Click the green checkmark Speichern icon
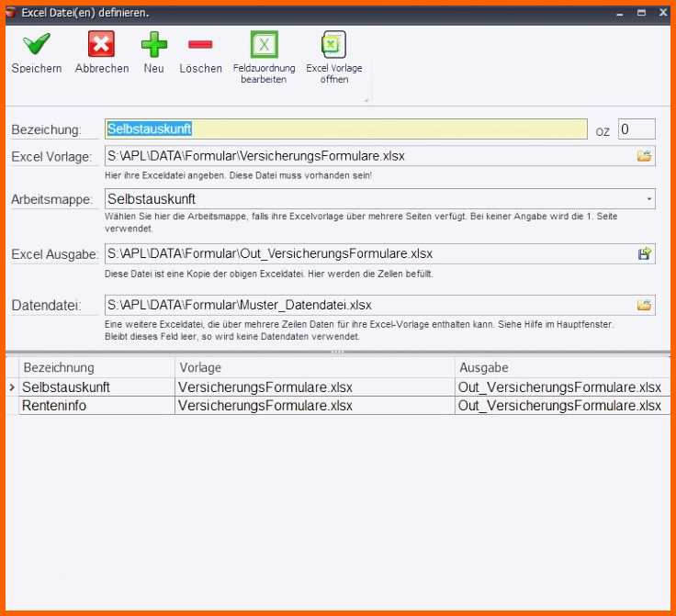Screen dimensions: 676x616 pos(37,44)
